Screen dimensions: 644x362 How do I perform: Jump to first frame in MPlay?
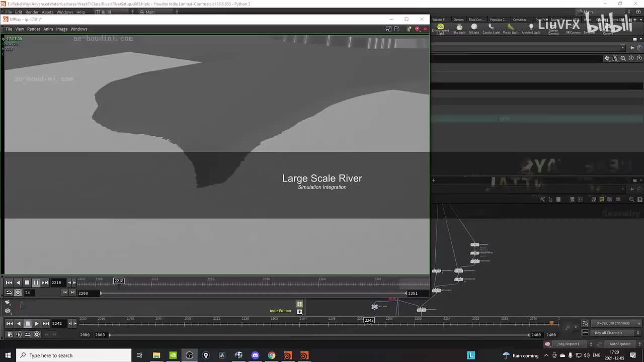[x=9, y=283]
